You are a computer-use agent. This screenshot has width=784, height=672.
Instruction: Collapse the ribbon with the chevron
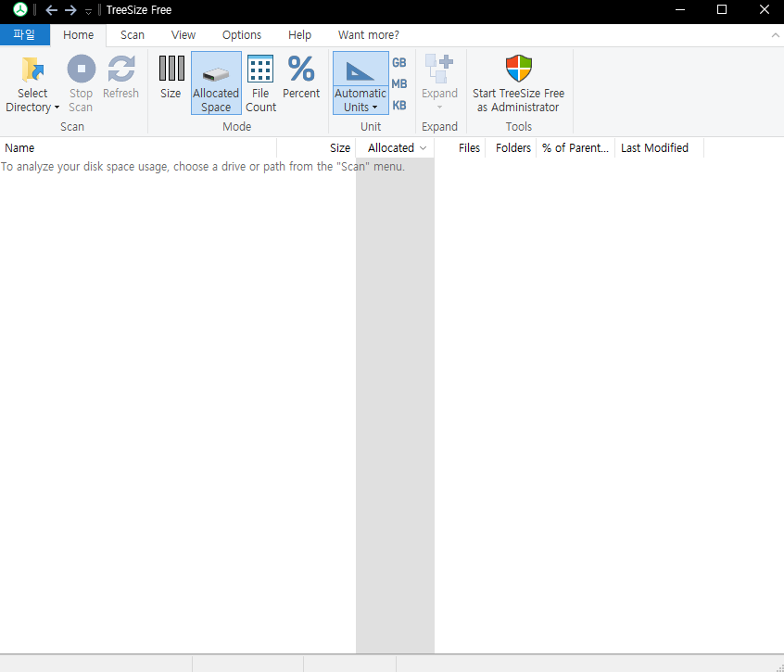coord(775,35)
